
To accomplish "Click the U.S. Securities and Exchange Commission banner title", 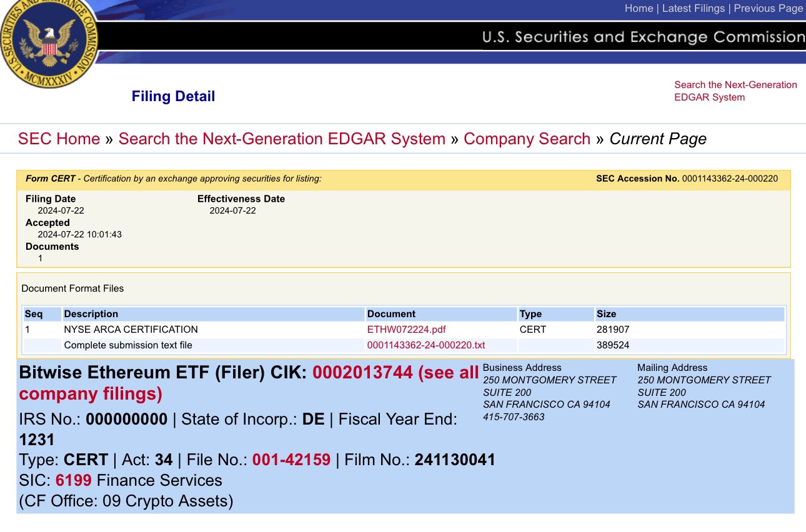I will pyautogui.click(x=643, y=37).
